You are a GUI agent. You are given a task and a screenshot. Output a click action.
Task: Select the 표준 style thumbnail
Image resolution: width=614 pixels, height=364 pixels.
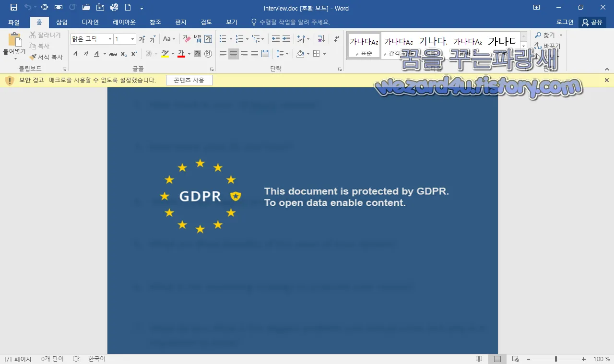364,46
